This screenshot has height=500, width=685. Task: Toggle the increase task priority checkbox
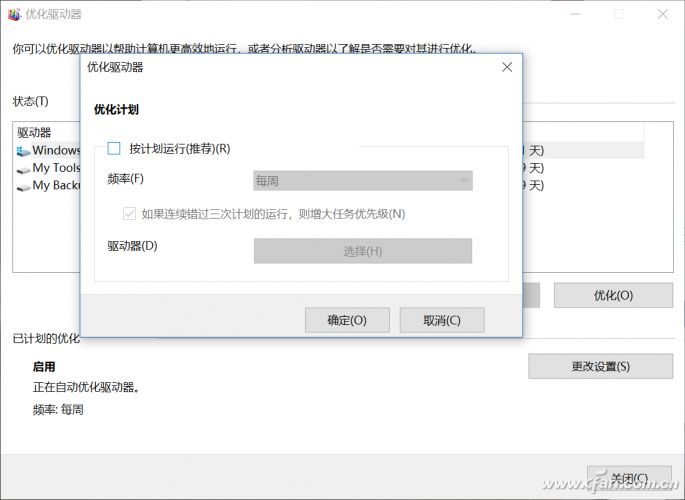(129, 214)
